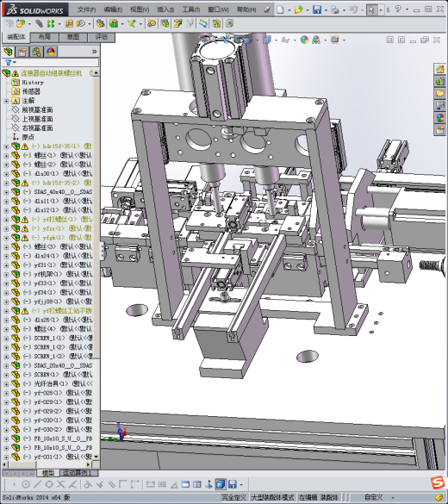The height and width of the screenshot is (504, 448).
Task: Click the Assembly Features icon
Action: pos(114,23)
